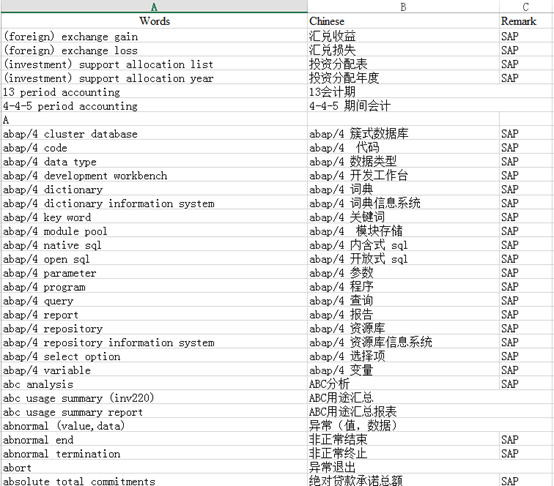This screenshot has width=554, height=486.
Task: Click 'abnormal end' cell
Action: point(154,440)
